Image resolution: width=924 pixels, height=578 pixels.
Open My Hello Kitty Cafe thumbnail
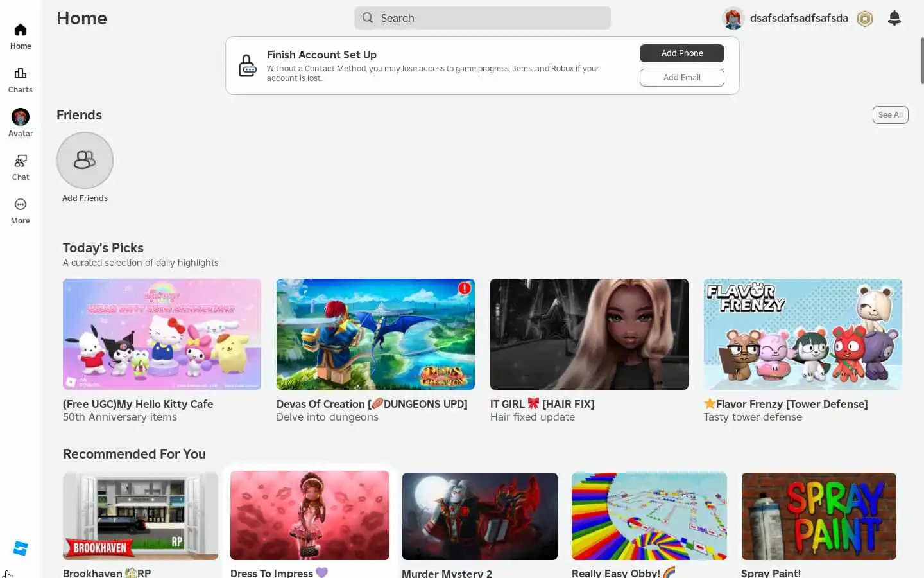(162, 334)
